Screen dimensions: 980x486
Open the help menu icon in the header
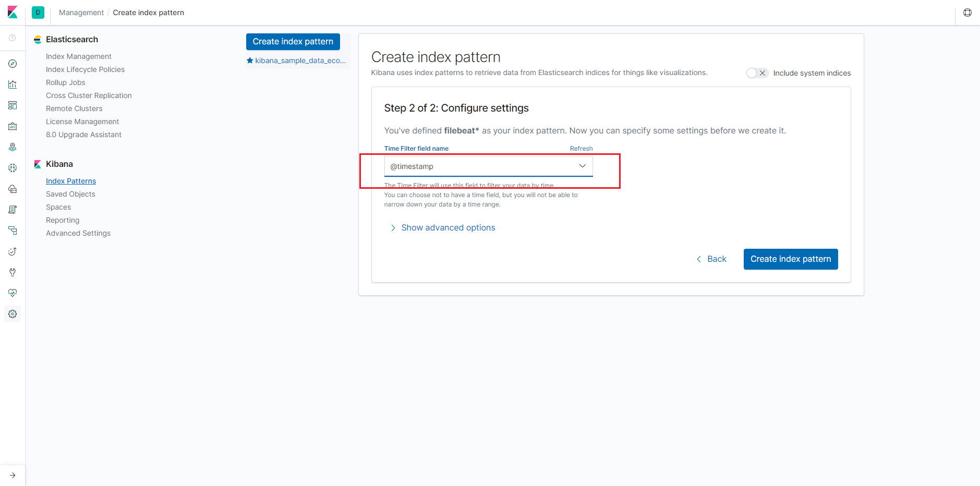tap(967, 13)
